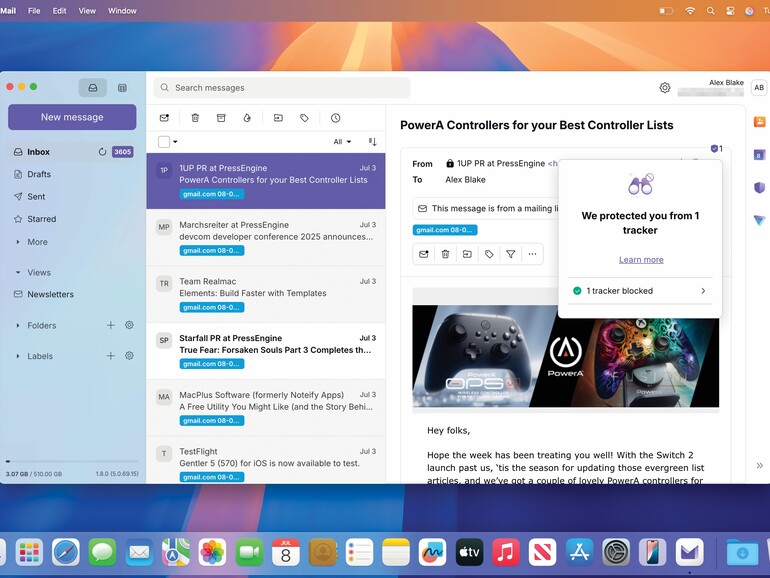Open the Edit menu
The height and width of the screenshot is (578, 770).
coord(59,10)
